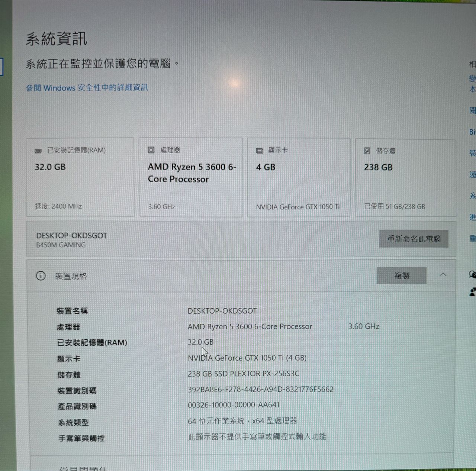Open the 32.0 GB installed RAM card

80,177
